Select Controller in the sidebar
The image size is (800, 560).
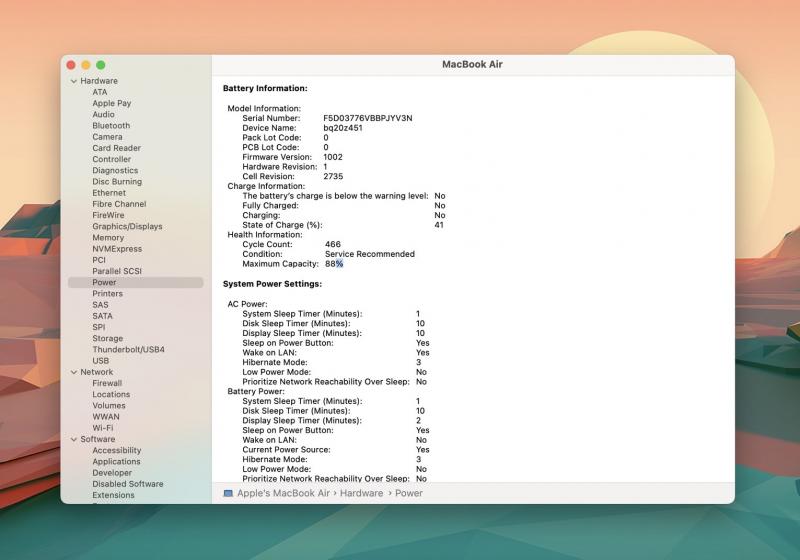112,160
